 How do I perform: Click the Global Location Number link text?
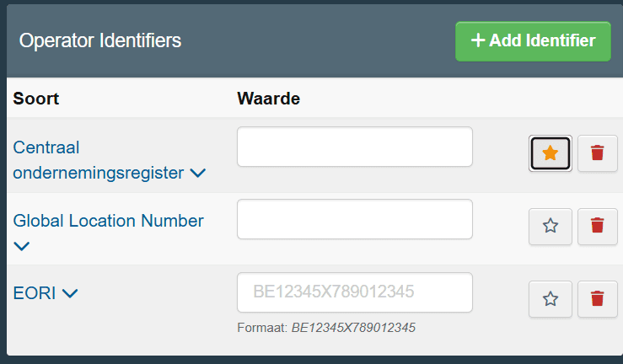108,221
